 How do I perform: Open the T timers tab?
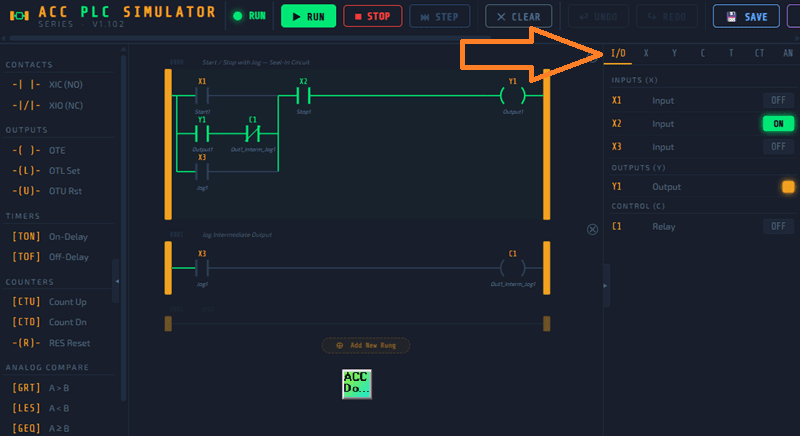tap(730, 53)
